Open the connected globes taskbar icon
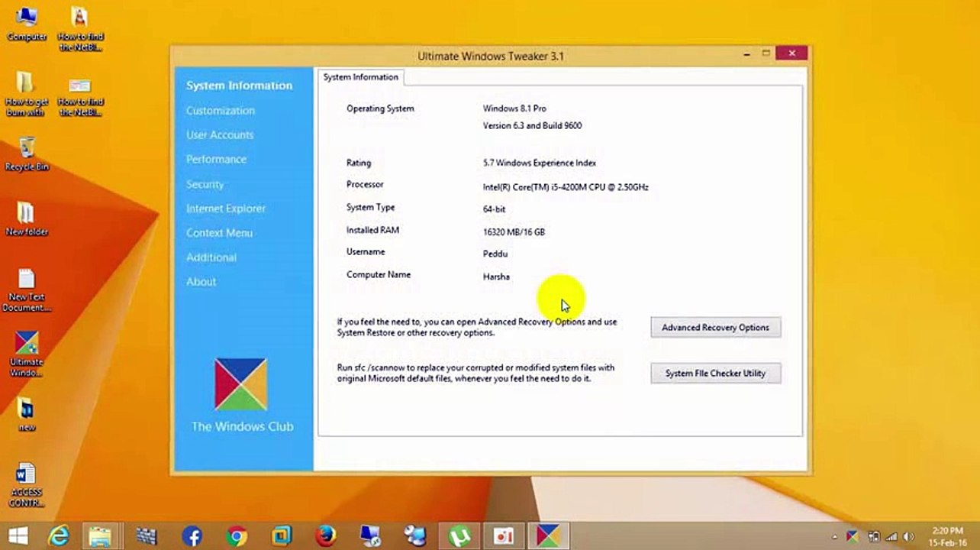Viewport: 980px width, 550px height. (x=415, y=537)
